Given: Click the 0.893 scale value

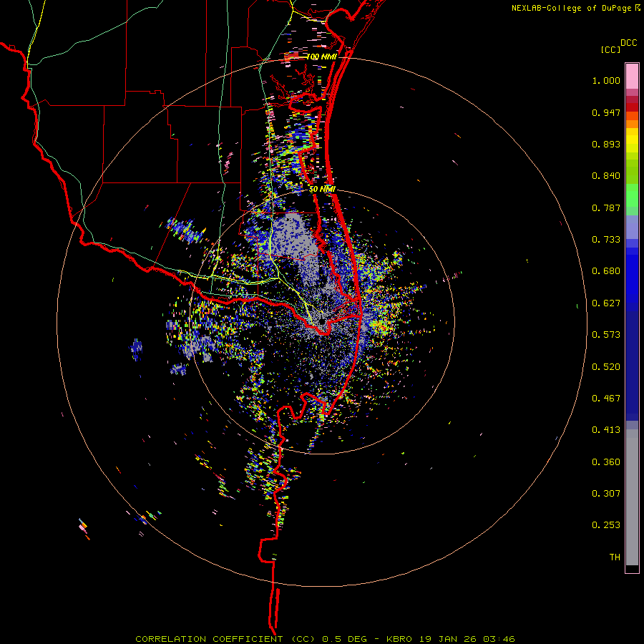Looking at the screenshot, I should pyautogui.click(x=606, y=144).
